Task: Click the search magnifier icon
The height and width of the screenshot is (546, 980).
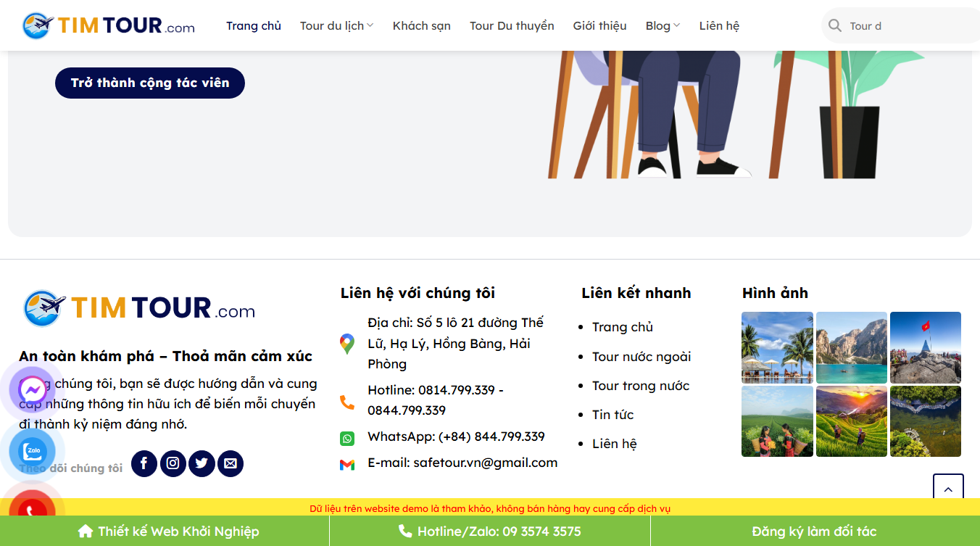Action: point(835,25)
